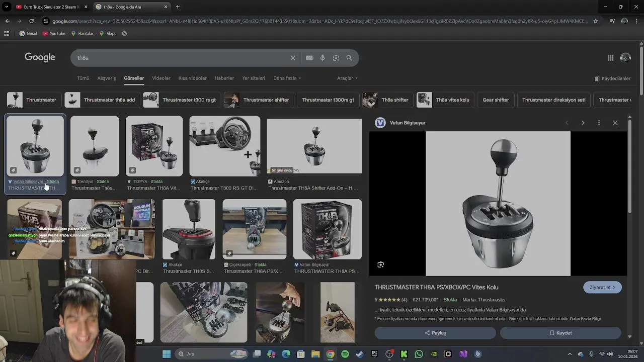Select the Th8a shifter filter chip
644x362 pixels.
pos(386,100)
